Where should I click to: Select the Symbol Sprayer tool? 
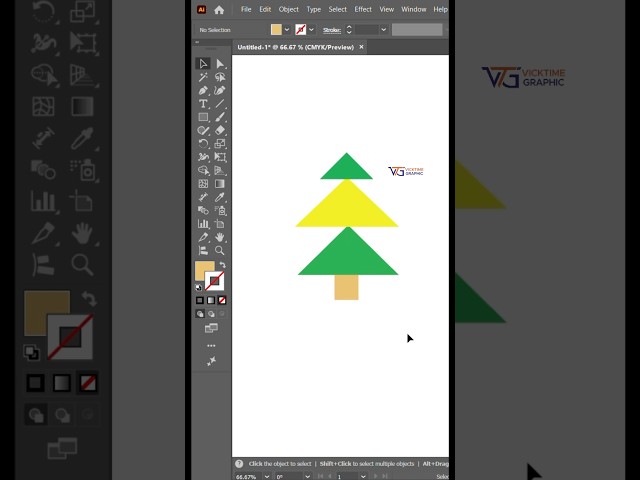pyautogui.click(x=220, y=211)
